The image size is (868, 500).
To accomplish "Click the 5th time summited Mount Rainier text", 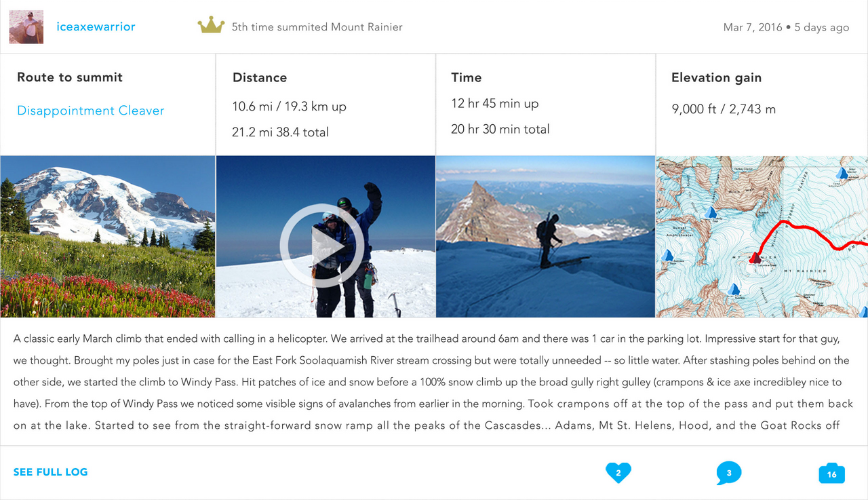I will click(x=317, y=27).
